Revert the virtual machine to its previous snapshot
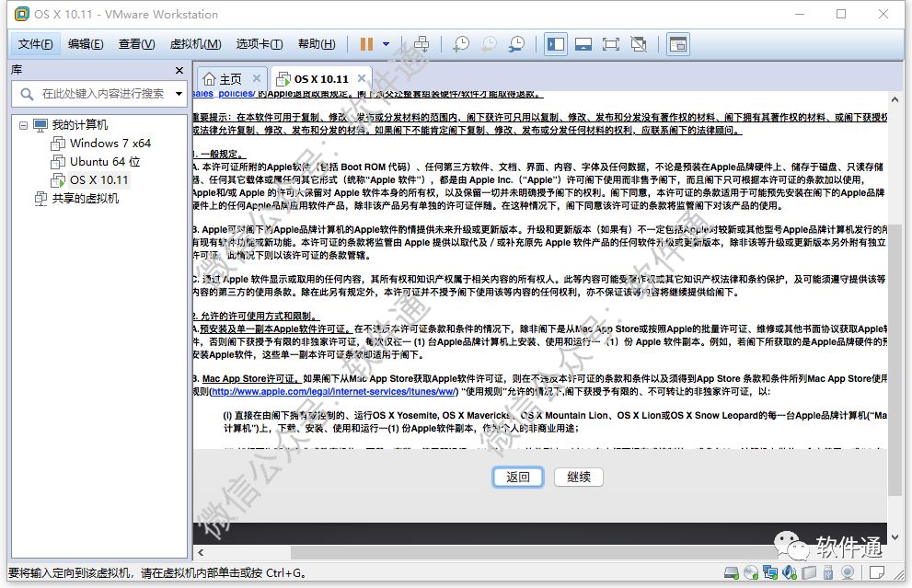Image resolution: width=912 pixels, height=588 pixels. tap(490, 44)
